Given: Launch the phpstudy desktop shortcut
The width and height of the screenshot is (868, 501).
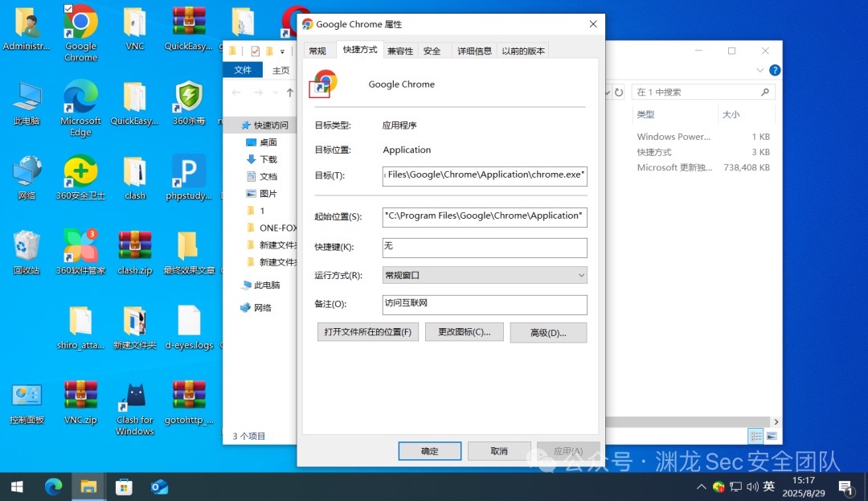Looking at the screenshot, I should tap(189, 177).
